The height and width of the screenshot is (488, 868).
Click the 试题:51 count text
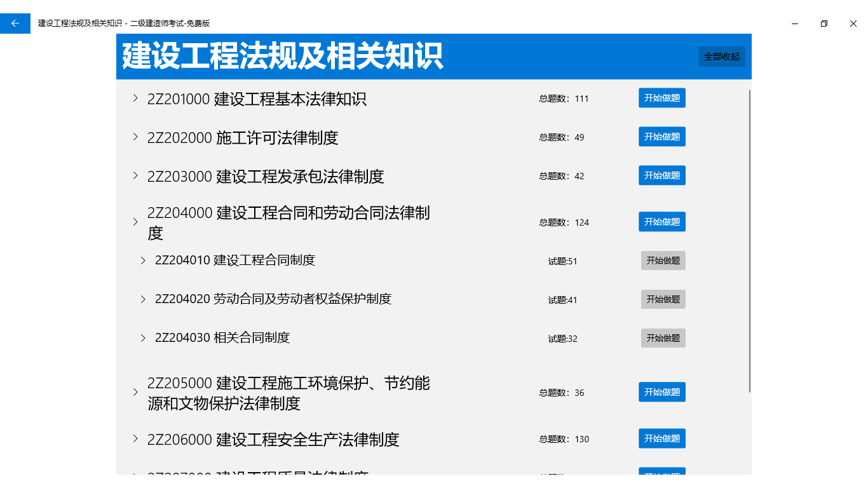click(563, 261)
